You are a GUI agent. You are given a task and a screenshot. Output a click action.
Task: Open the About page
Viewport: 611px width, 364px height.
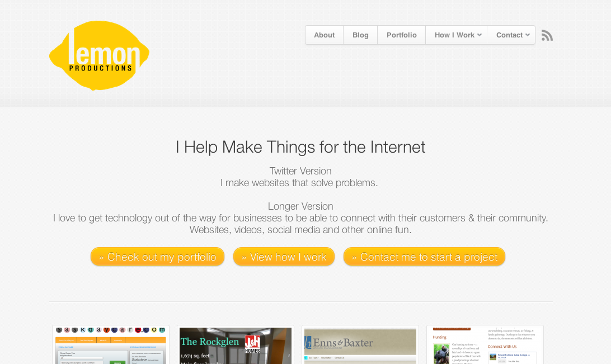click(324, 35)
